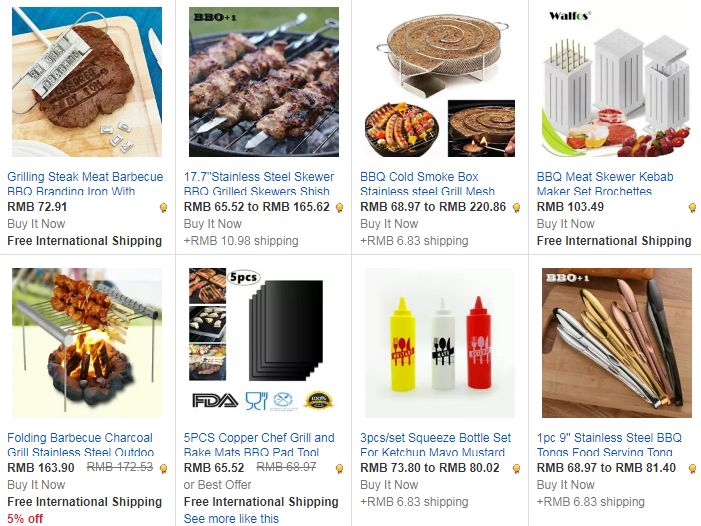Click the gold badge icon next to RMB 65.52 to RMB 165.62
Viewport: 701px width, 526px height.
coord(340,207)
